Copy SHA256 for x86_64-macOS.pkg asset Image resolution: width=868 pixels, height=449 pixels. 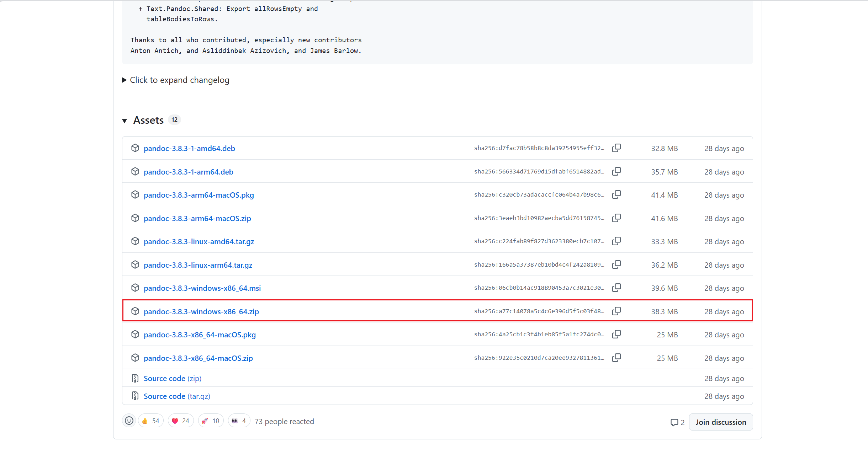616,334
